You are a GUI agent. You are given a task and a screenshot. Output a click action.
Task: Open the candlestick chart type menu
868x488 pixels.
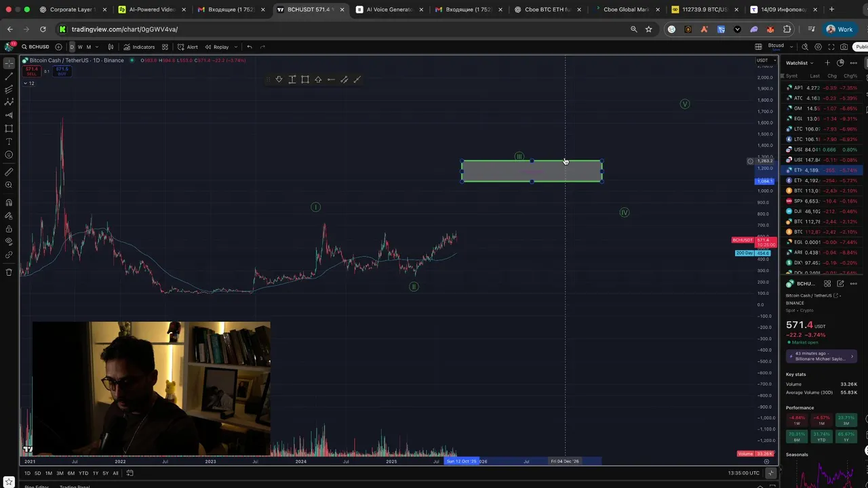111,47
